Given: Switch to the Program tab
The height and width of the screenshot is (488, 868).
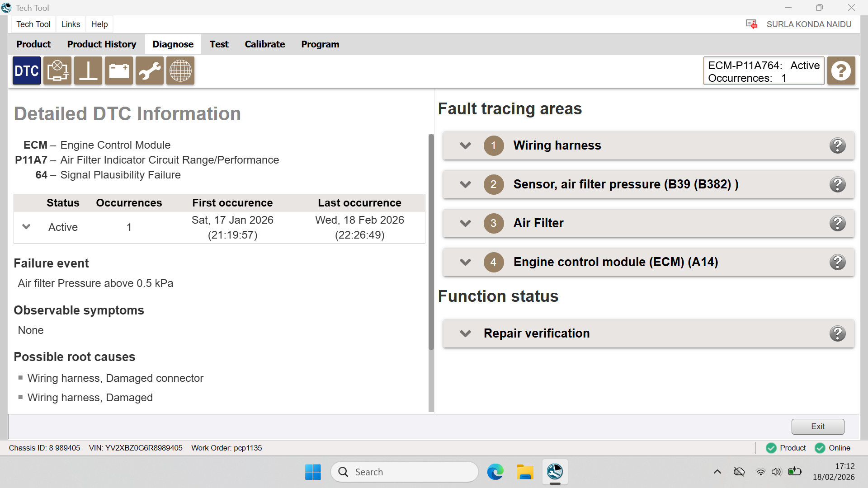Looking at the screenshot, I should click(320, 44).
